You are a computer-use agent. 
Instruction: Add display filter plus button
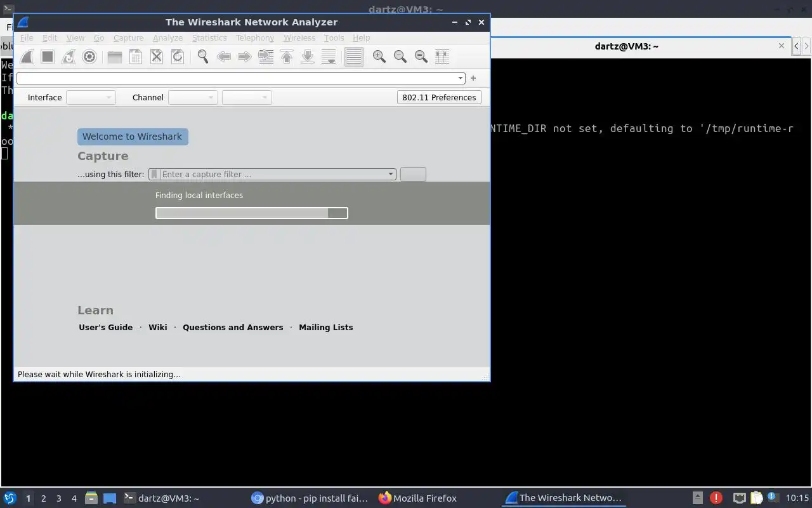point(473,78)
